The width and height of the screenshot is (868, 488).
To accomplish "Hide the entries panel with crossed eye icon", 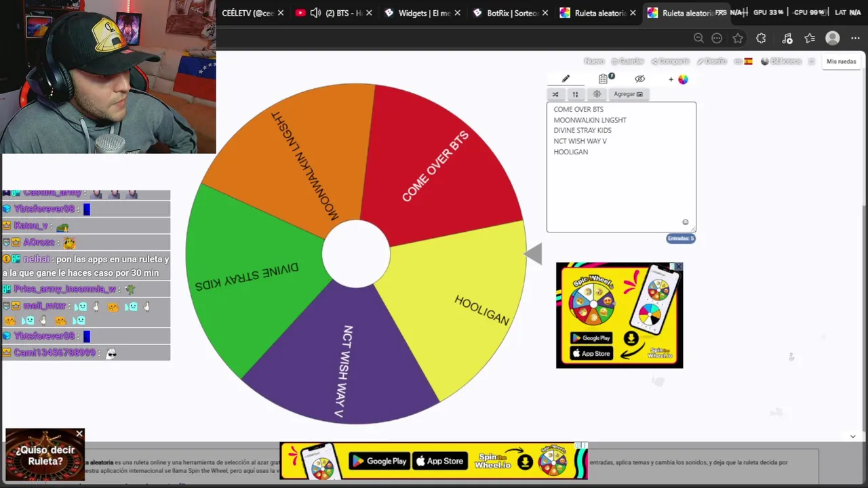I will tap(639, 79).
